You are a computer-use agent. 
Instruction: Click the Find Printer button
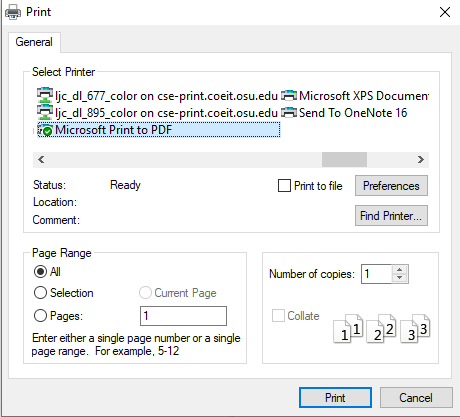(391, 216)
